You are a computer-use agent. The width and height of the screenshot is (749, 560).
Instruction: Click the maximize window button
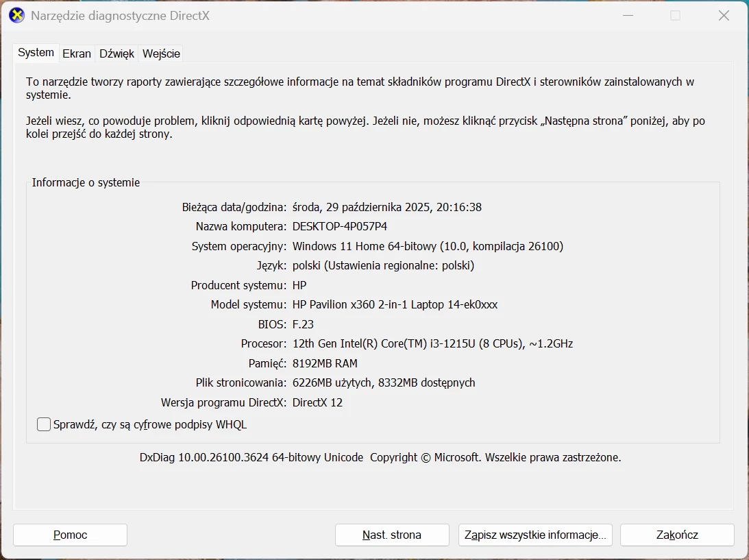675,16
